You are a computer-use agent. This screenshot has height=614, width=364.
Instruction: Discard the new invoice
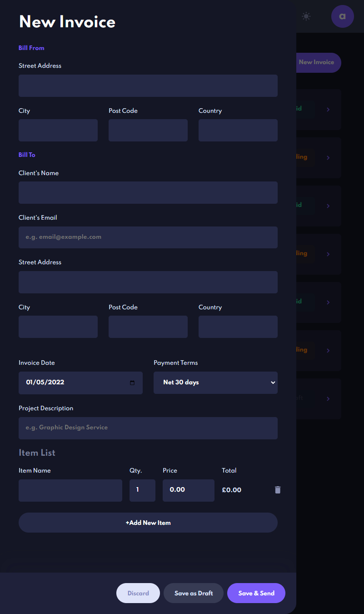pyautogui.click(x=138, y=593)
